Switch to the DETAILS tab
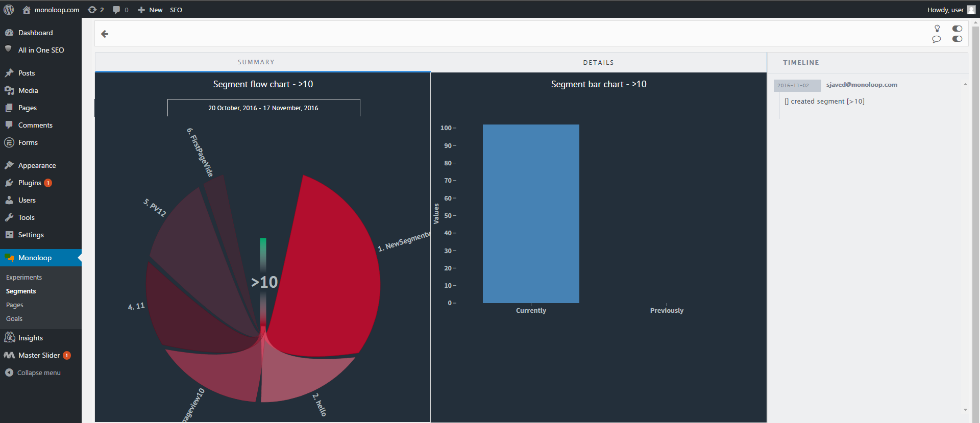Viewport: 980px width, 423px height. (598, 62)
